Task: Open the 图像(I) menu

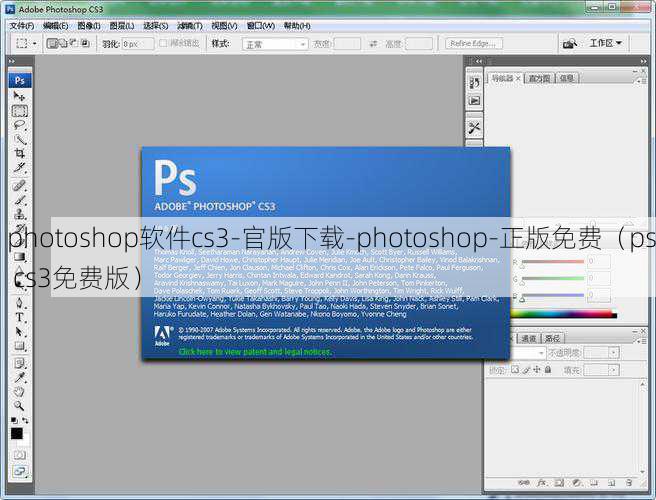Action: coord(89,26)
